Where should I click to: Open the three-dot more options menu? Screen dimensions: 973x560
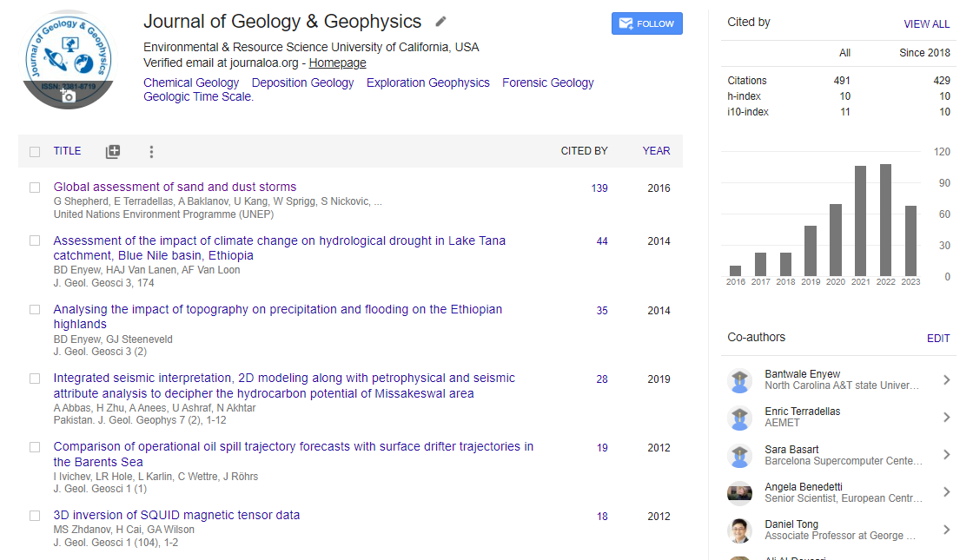tap(151, 152)
